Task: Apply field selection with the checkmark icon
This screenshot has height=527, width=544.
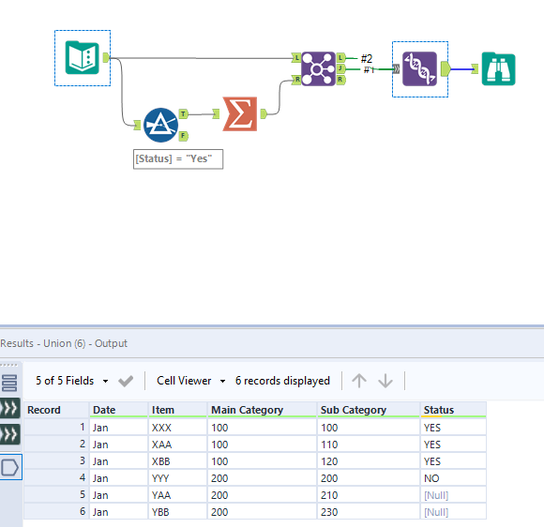Action: click(x=126, y=381)
